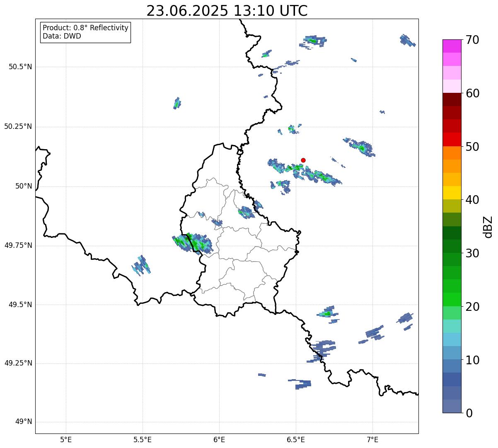Click the colorbar tick label 10
Viewport: 498px width, 448px height.
473,360
